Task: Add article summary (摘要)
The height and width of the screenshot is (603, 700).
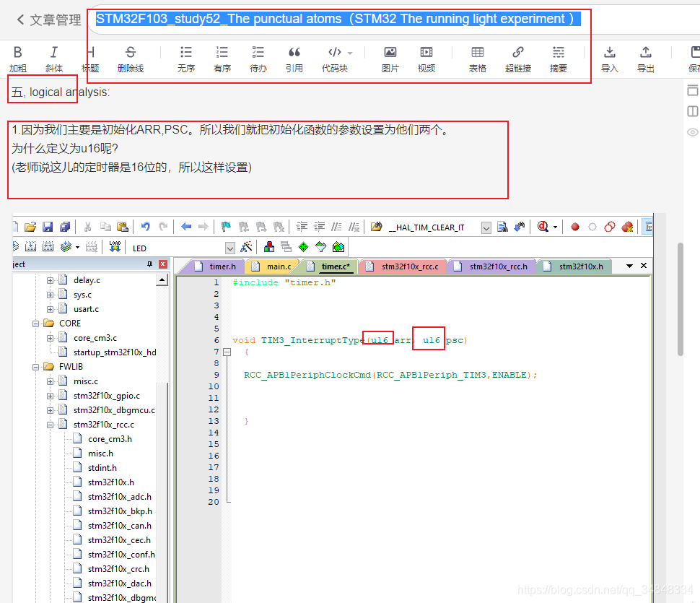Action: [558, 59]
